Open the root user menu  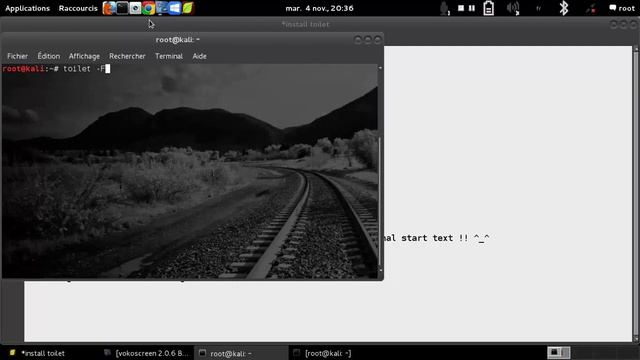pos(622,8)
